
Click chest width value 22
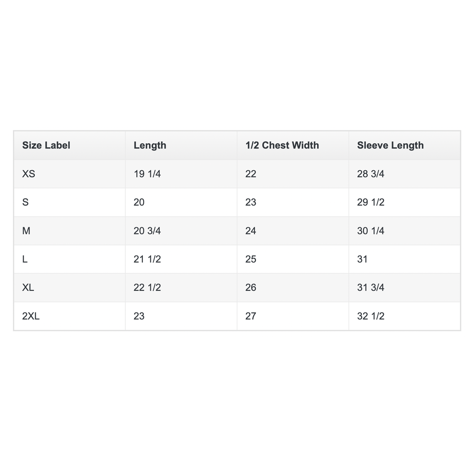[251, 174]
